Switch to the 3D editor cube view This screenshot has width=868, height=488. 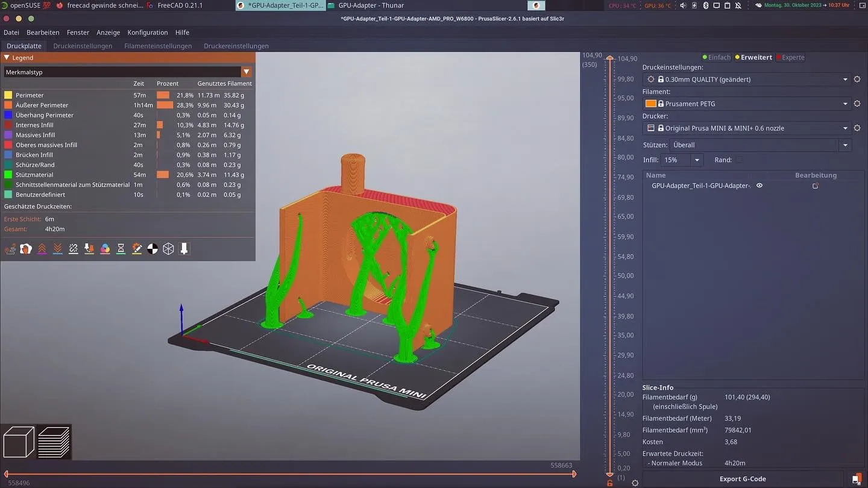pos(19,442)
